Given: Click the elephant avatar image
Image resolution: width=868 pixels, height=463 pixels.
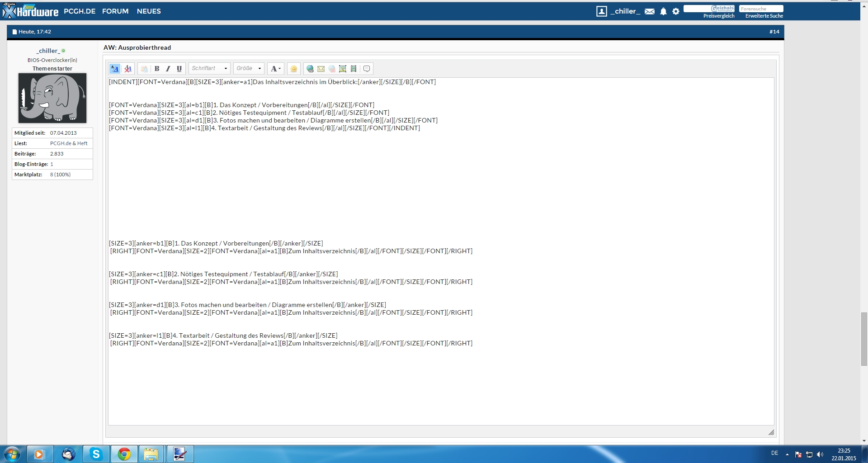Looking at the screenshot, I should click(52, 98).
